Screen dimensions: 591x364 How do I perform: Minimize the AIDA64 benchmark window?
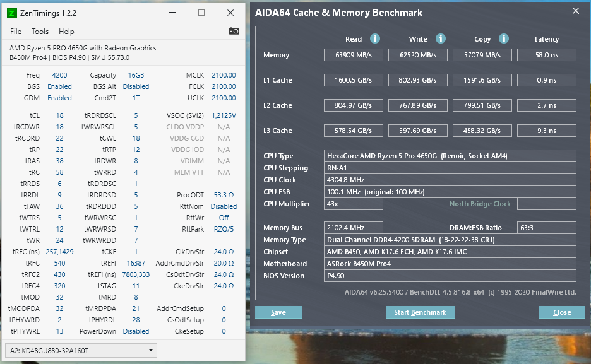(547, 11)
